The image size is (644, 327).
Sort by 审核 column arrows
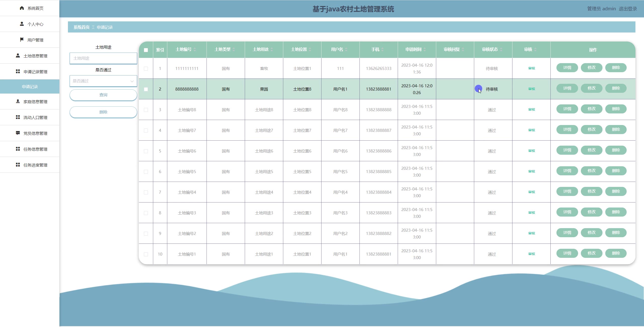coord(535,50)
